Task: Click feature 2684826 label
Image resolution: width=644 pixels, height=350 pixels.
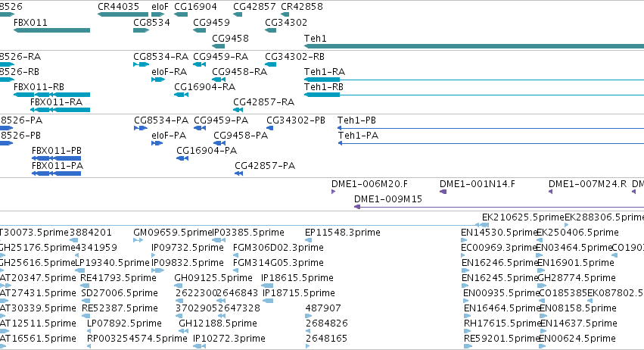Action: (327, 324)
